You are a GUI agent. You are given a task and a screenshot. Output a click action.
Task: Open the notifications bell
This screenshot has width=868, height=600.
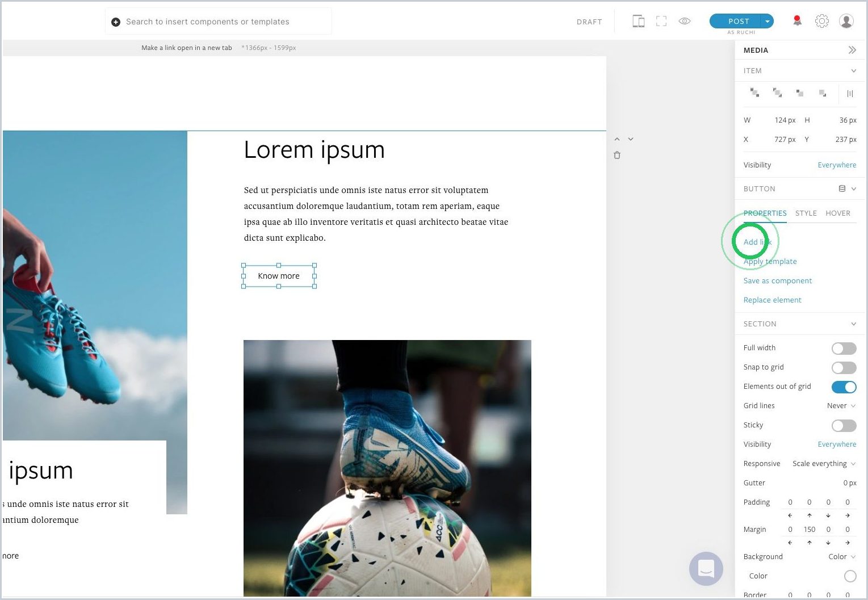point(797,21)
